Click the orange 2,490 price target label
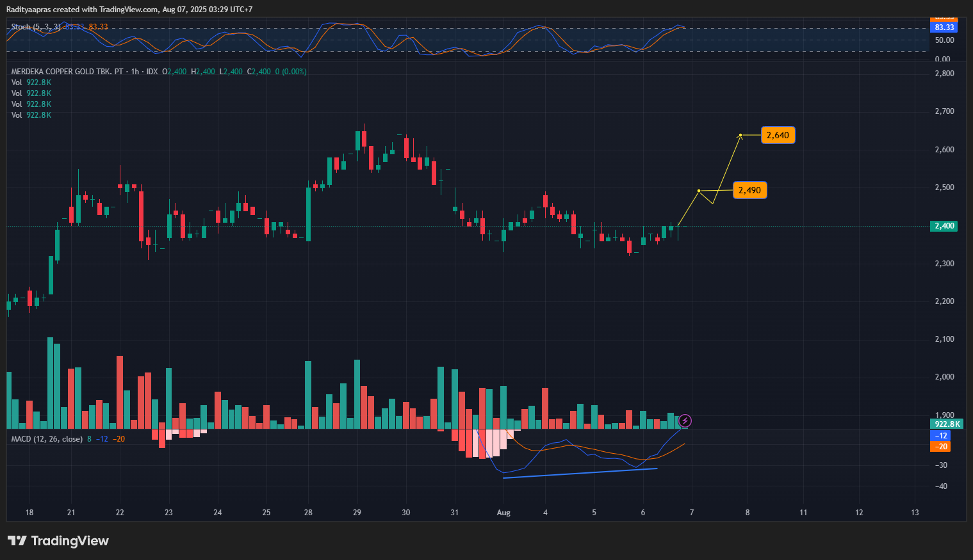Image resolution: width=973 pixels, height=560 pixels. point(749,189)
